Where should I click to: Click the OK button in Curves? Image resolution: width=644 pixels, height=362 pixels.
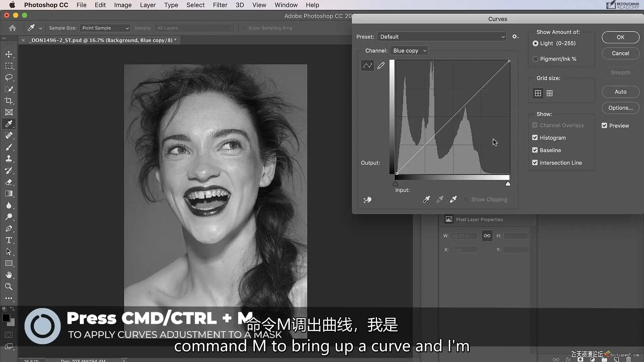(x=620, y=37)
